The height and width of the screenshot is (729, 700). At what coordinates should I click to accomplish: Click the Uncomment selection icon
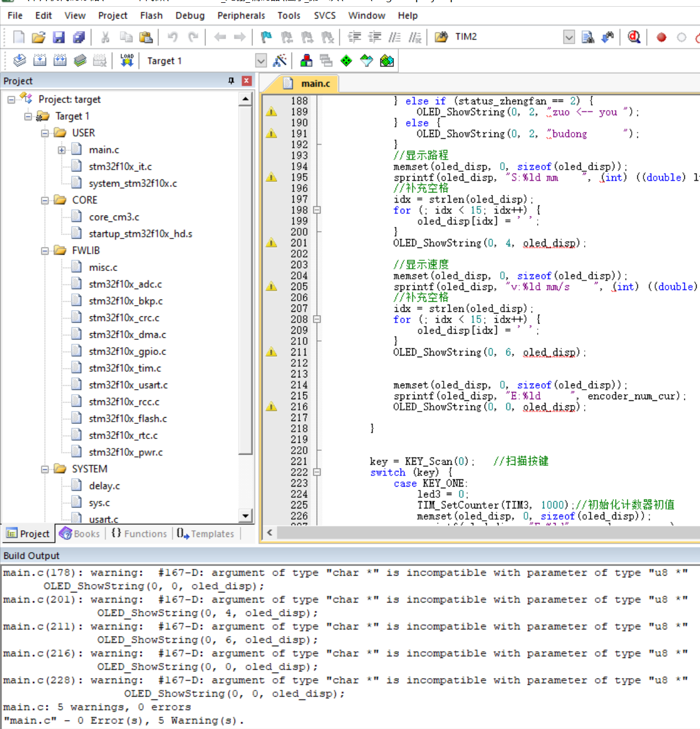pyautogui.click(x=415, y=37)
